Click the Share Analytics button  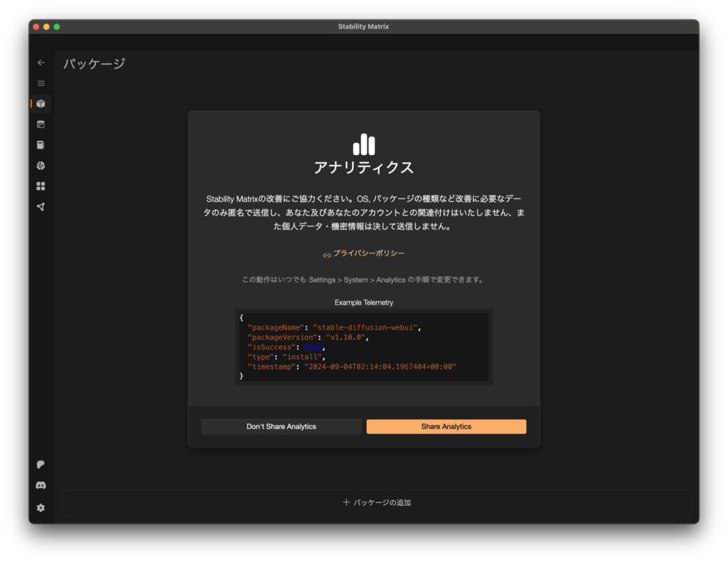coord(446,427)
